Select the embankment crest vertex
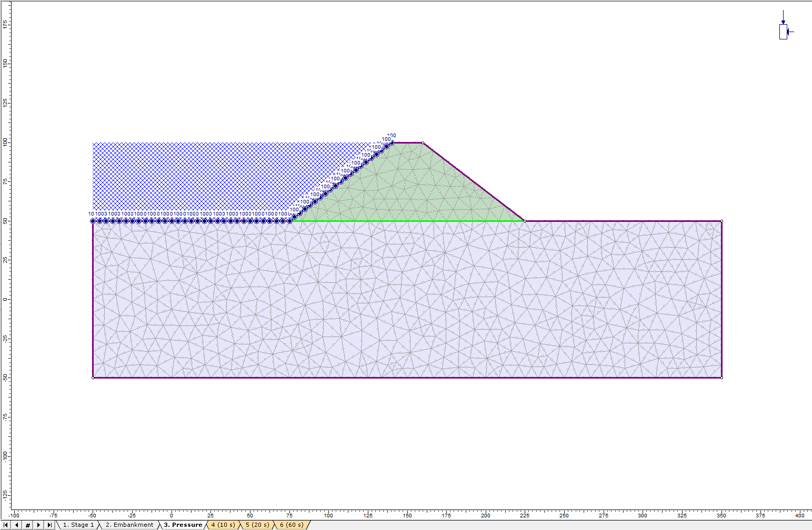 point(423,142)
